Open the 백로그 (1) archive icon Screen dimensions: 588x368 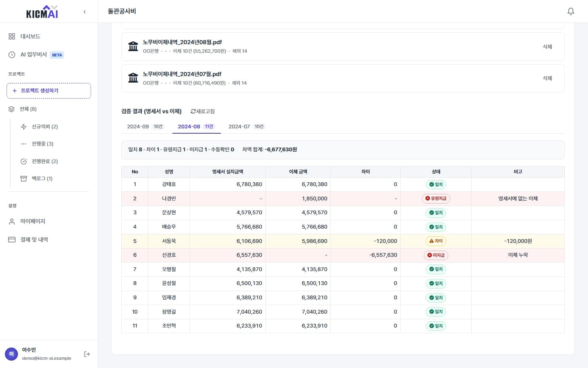(x=24, y=179)
